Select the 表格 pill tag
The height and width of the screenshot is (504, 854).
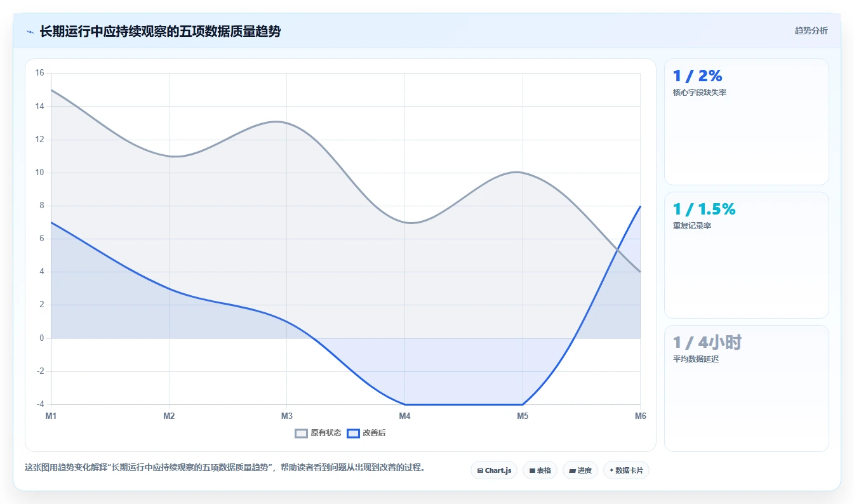click(x=540, y=470)
